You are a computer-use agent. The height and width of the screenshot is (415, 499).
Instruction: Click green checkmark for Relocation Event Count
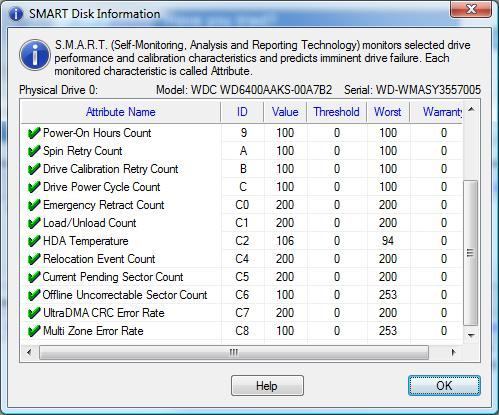(34, 259)
